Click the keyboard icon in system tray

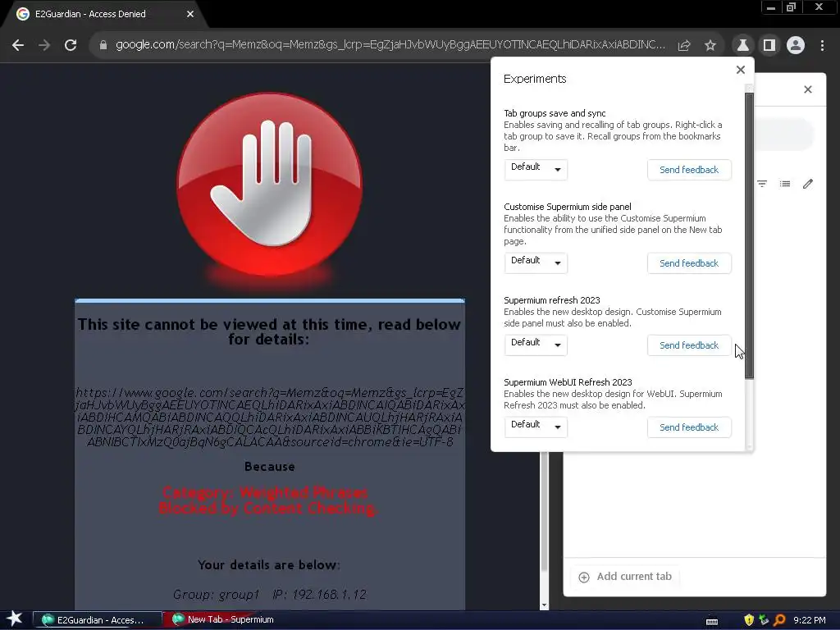point(712,621)
